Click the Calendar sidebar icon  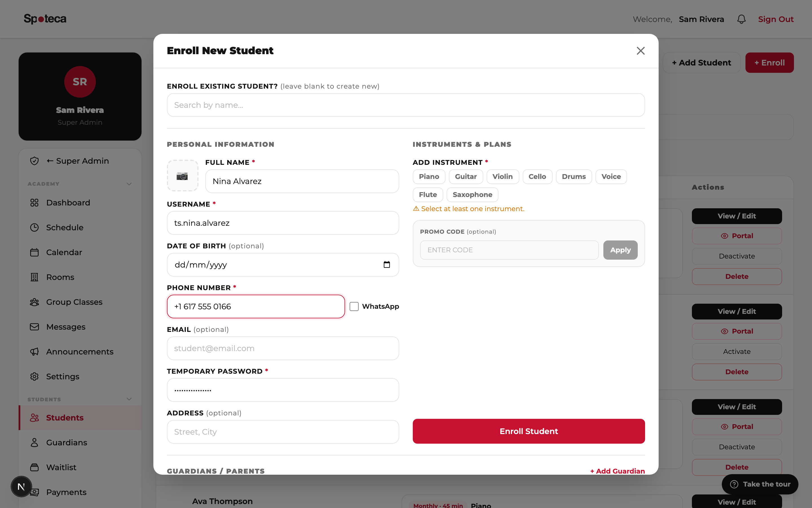34,252
